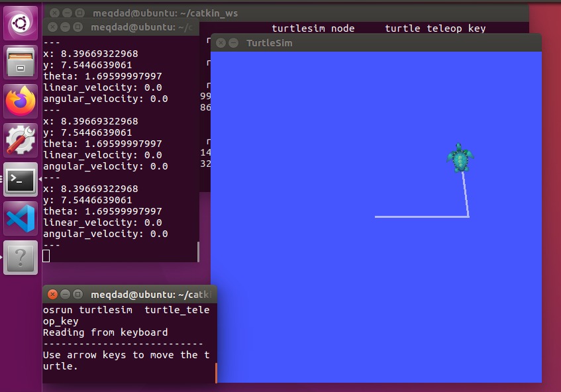This screenshot has width=561, height=392.
Task: Close the TurtleSim window
Action: tap(221, 43)
